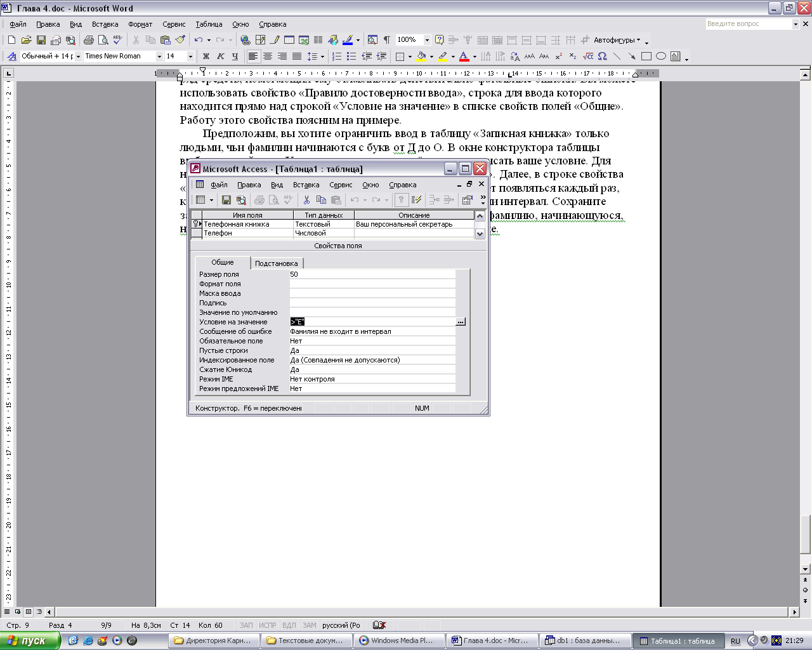Switch to the Подстановка tab

pyautogui.click(x=276, y=263)
